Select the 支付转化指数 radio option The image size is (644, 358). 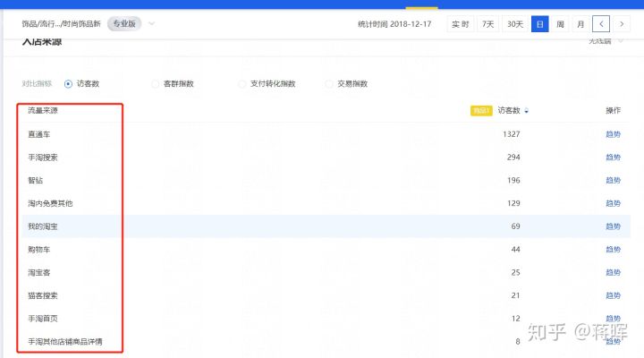[241, 84]
